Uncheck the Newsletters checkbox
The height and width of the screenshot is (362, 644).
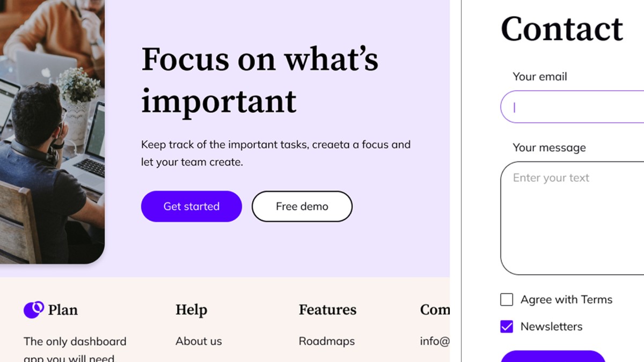tap(507, 327)
